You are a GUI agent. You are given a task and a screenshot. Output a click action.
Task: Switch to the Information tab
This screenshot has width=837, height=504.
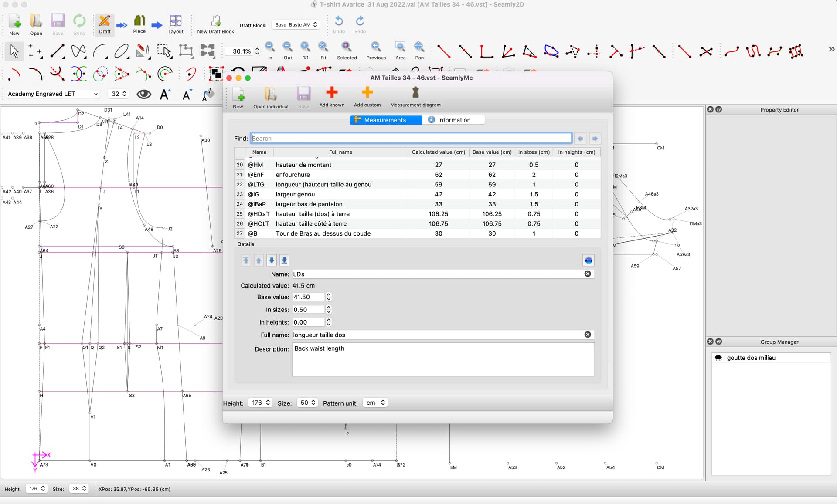point(453,120)
